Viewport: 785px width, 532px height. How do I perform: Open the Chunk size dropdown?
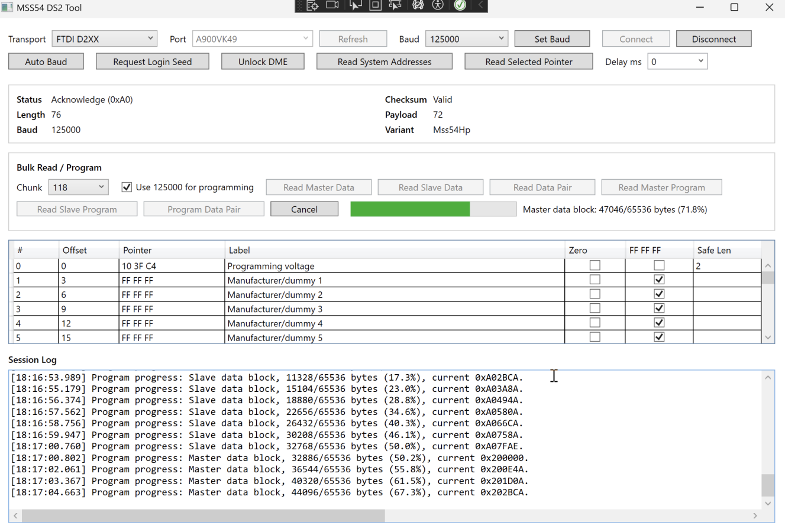coord(78,187)
